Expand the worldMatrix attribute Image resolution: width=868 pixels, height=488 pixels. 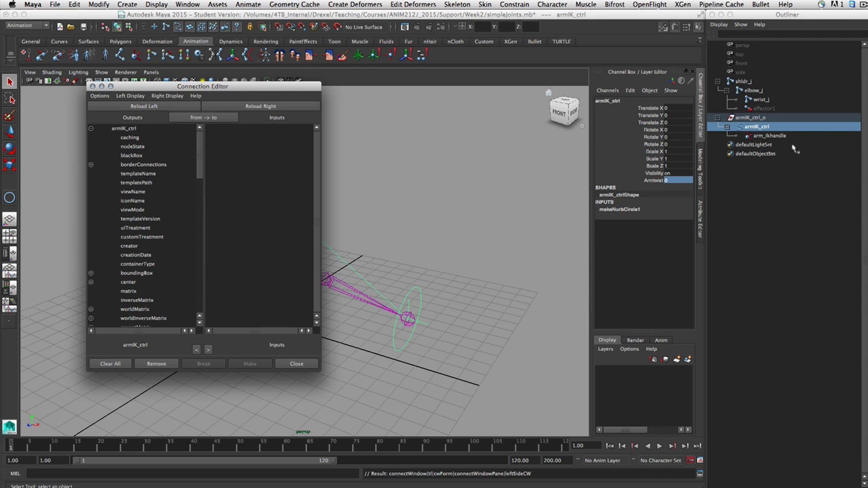(x=91, y=309)
